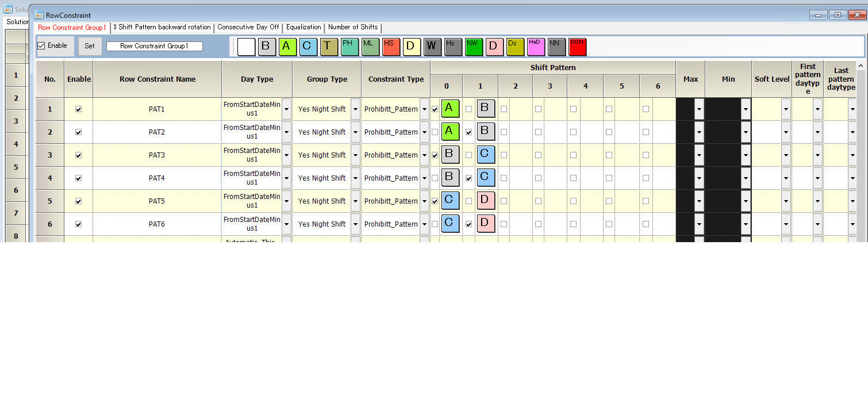Switch to Equalization tab
The image size is (868, 398).
point(304,27)
